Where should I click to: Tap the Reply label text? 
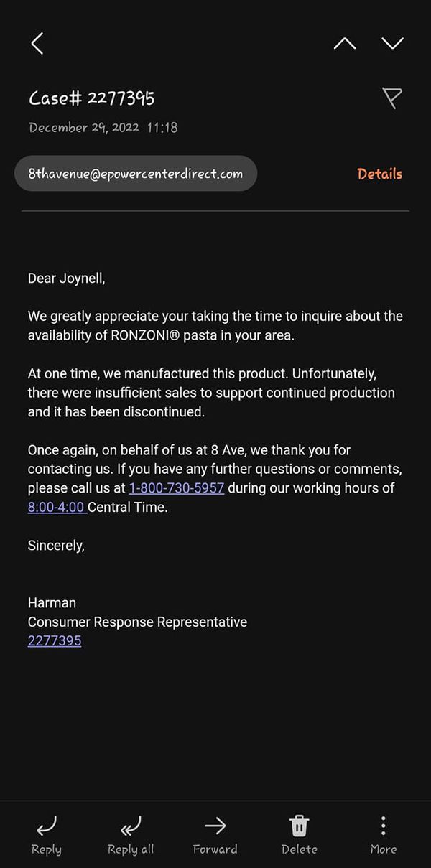pos(46,849)
